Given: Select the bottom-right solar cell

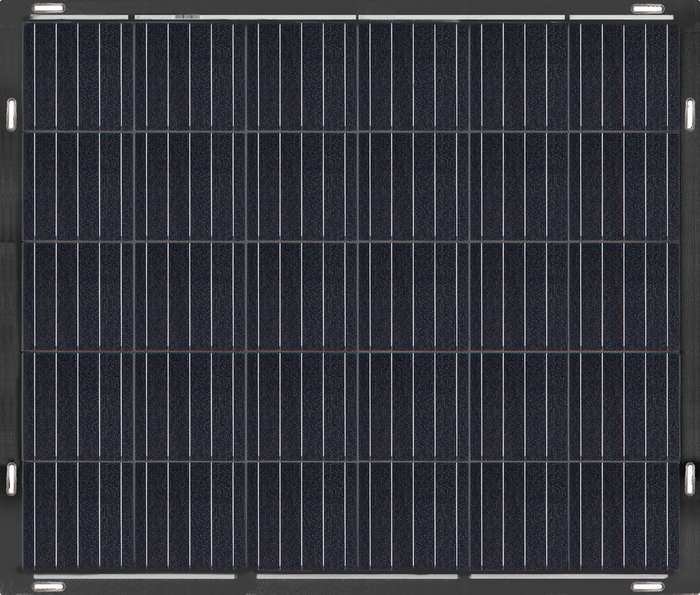Looking at the screenshot, I should pyautogui.click(x=624, y=516).
